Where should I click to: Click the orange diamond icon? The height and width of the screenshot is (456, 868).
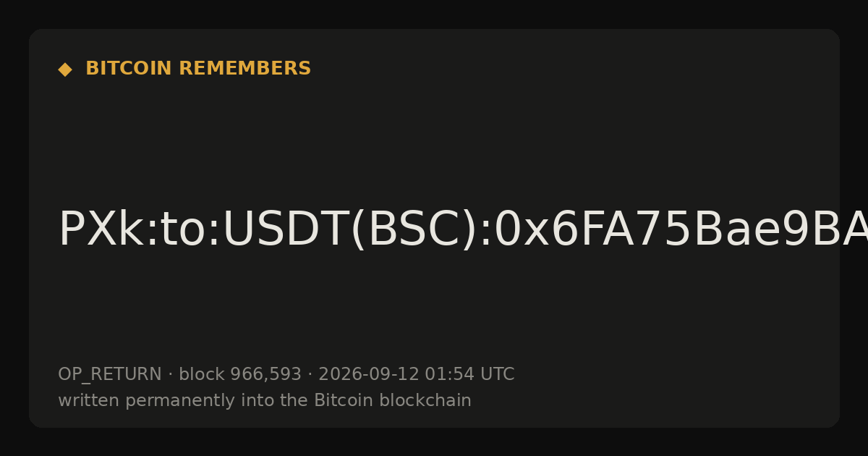[64, 69]
